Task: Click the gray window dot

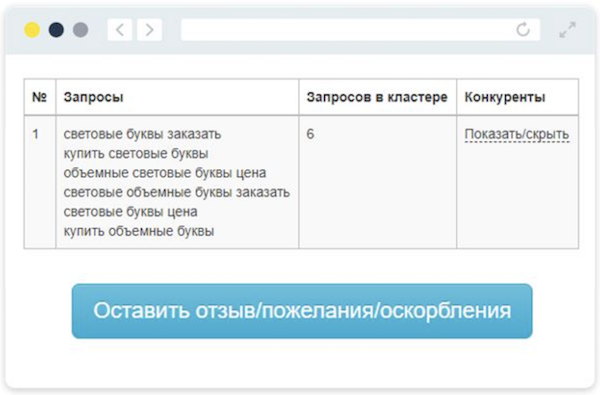Action: pyautogui.click(x=80, y=30)
